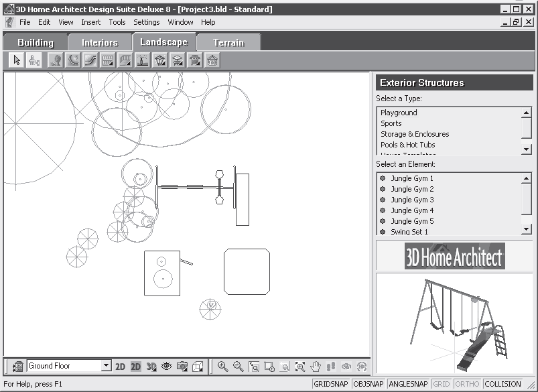Toggle COLLISION mode in status bar

[502, 384]
